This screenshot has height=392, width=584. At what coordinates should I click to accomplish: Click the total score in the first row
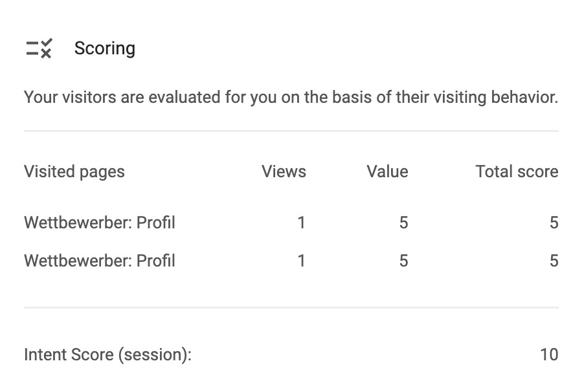click(554, 223)
